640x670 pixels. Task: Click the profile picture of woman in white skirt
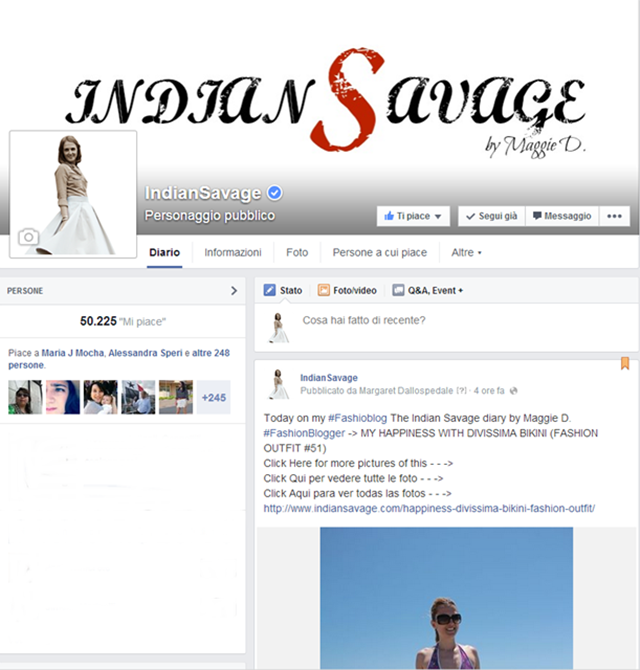[x=73, y=194]
